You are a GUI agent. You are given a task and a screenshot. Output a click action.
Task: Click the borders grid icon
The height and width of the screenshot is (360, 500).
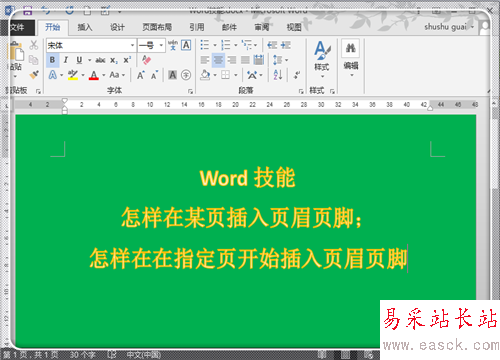point(226,75)
